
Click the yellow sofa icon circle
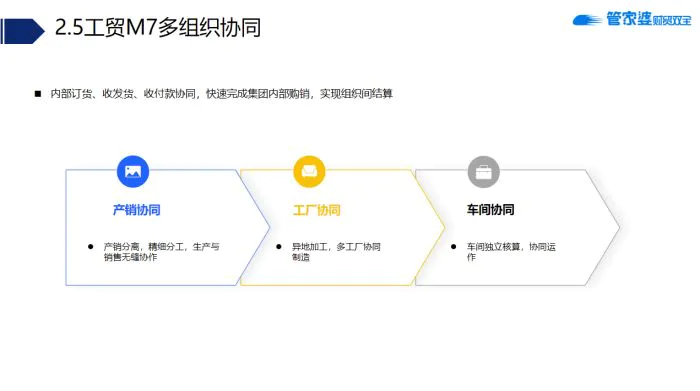(x=309, y=171)
